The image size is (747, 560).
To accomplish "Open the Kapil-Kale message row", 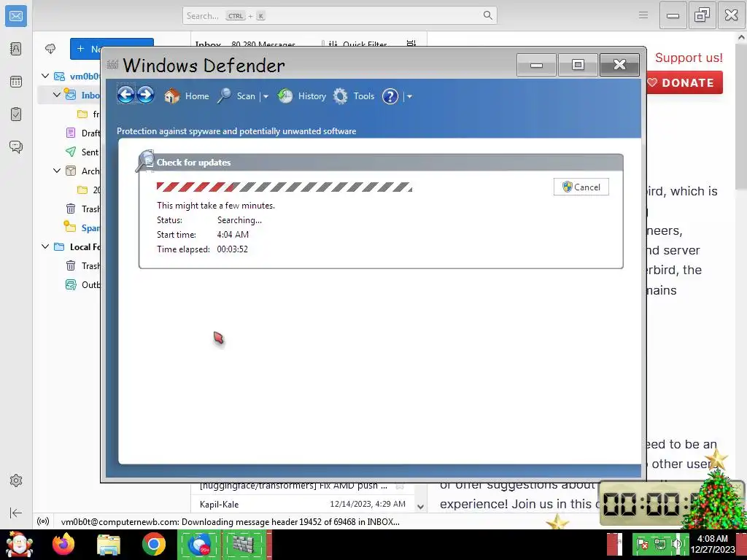I will click(x=302, y=504).
